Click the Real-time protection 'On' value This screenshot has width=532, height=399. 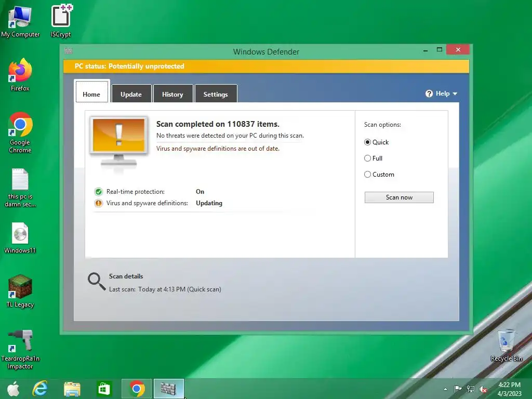(200, 192)
